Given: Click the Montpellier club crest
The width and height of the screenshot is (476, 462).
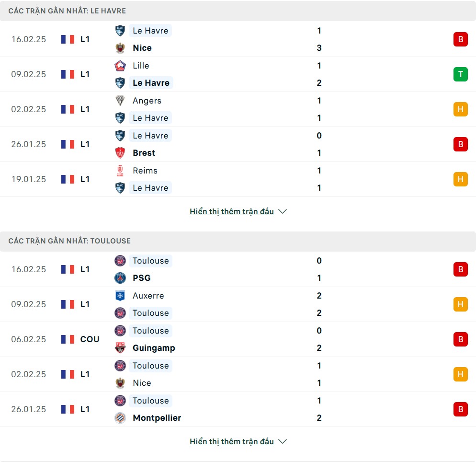Looking at the screenshot, I should [x=120, y=418].
